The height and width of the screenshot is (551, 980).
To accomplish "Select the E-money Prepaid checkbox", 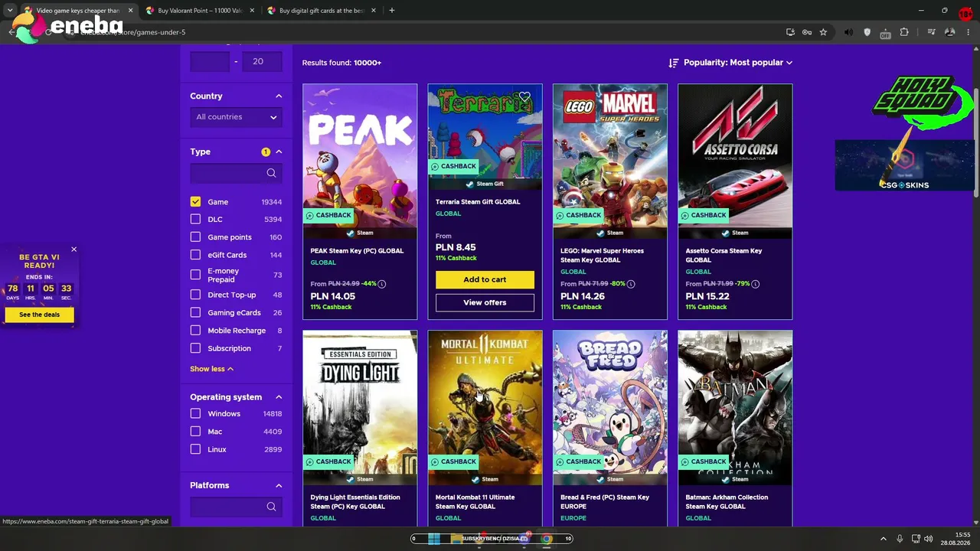I will pos(195,275).
